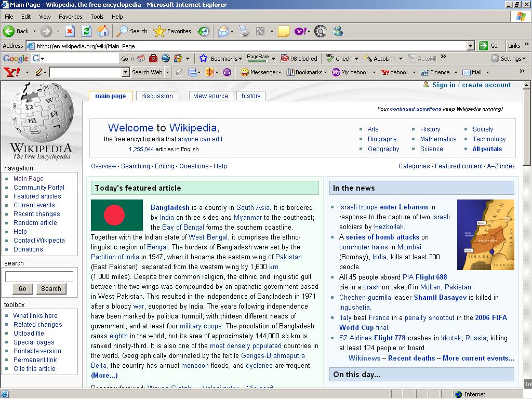Click the Google logo on the Google toolbar
This screenshot has width=532, height=399.
(x=16, y=59)
